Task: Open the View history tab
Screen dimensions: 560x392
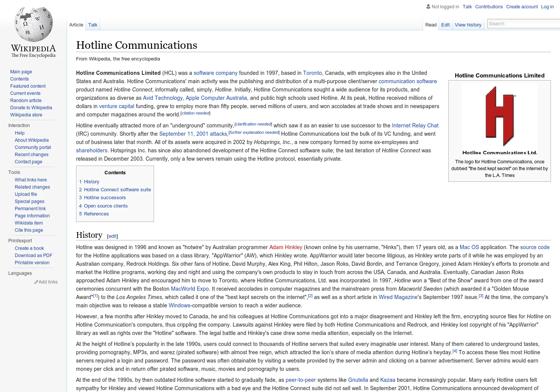Action: coord(468,25)
